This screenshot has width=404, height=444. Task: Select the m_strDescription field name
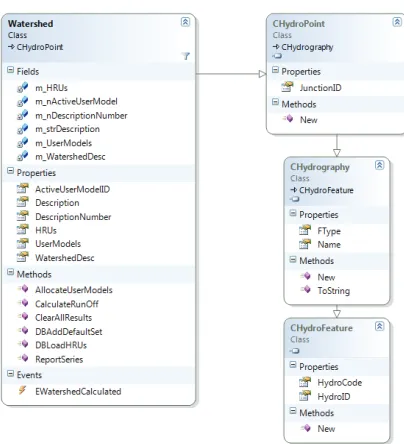67,129
